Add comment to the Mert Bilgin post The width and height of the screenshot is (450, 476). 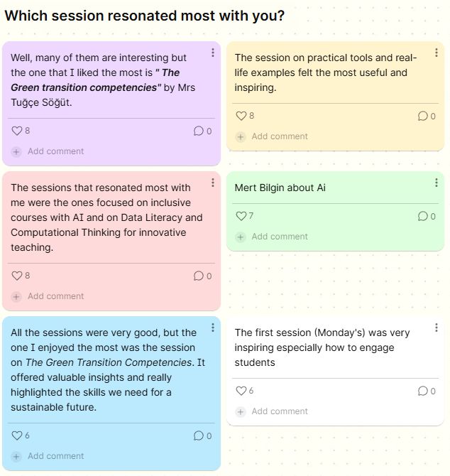click(279, 237)
